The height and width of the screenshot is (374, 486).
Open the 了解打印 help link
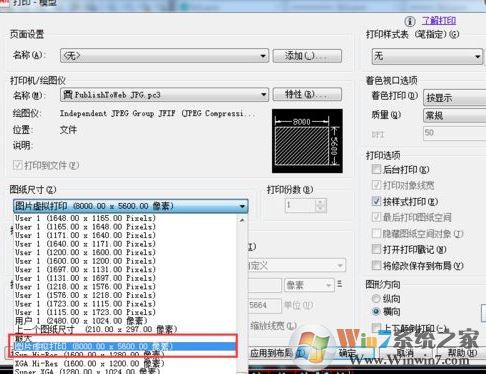click(x=439, y=21)
